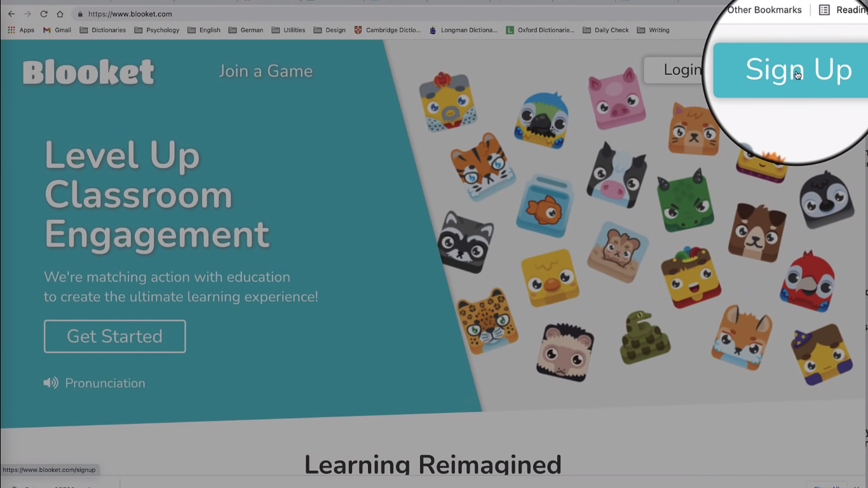868x488 pixels.
Task: Click the lock icon beside the URL
Action: pyautogui.click(x=79, y=14)
